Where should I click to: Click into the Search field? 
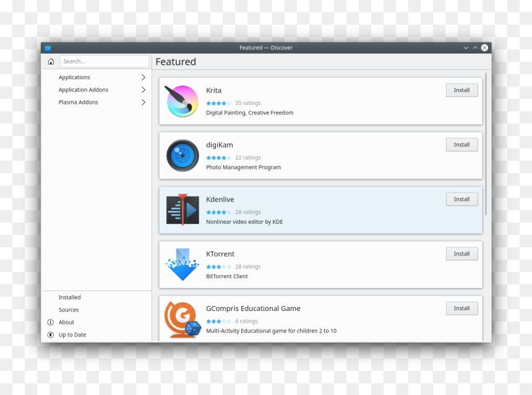pyautogui.click(x=105, y=61)
